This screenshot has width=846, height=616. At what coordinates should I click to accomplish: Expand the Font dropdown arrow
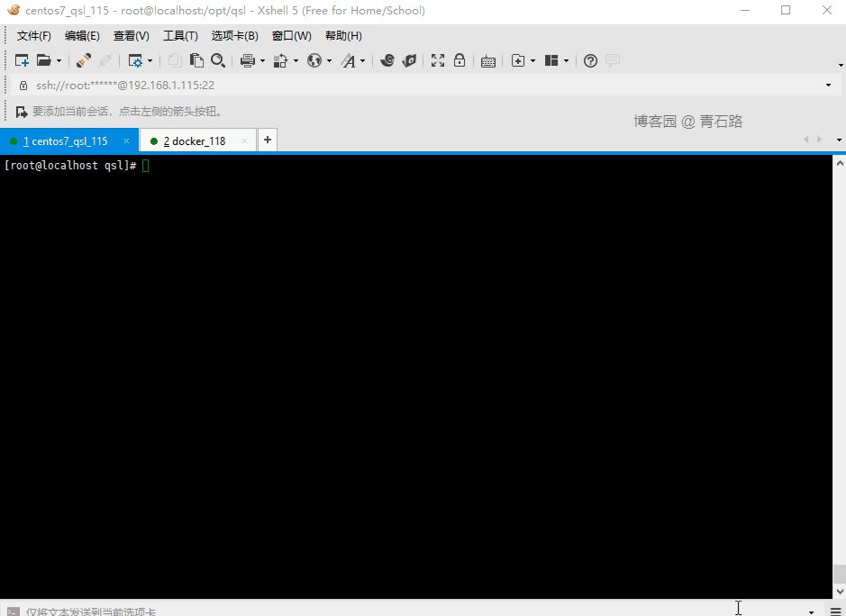pyautogui.click(x=362, y=61)
